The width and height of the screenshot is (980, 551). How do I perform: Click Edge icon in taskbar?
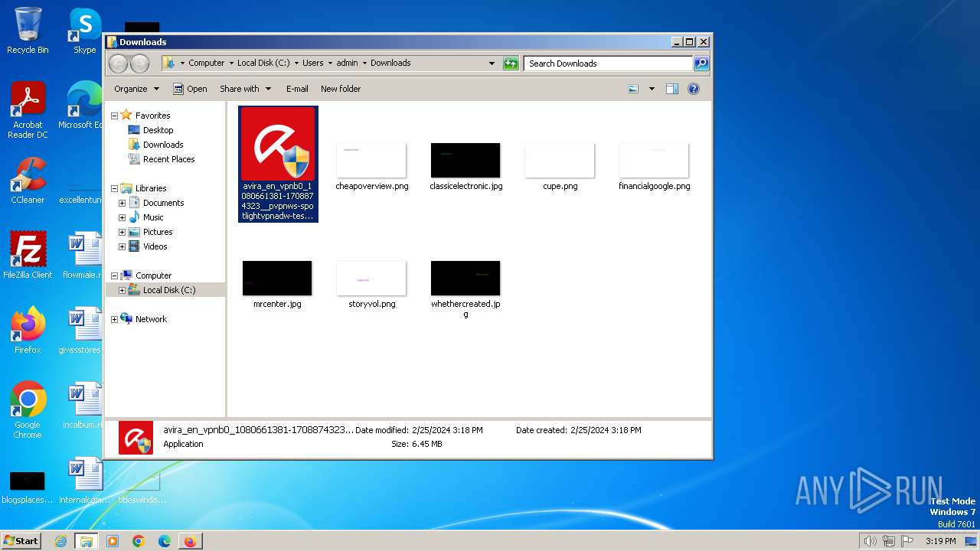[164, 541]
